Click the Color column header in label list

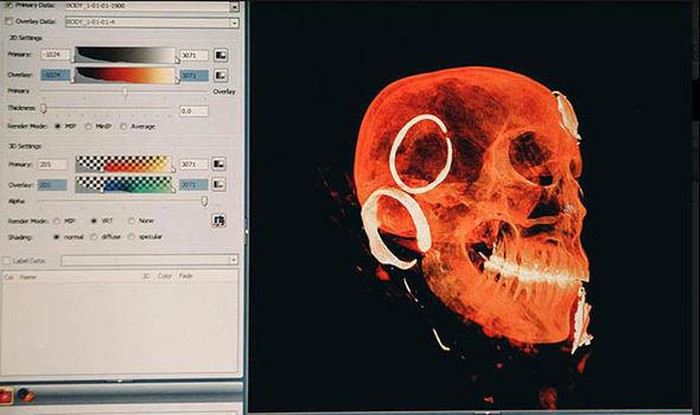pos(164,276)
